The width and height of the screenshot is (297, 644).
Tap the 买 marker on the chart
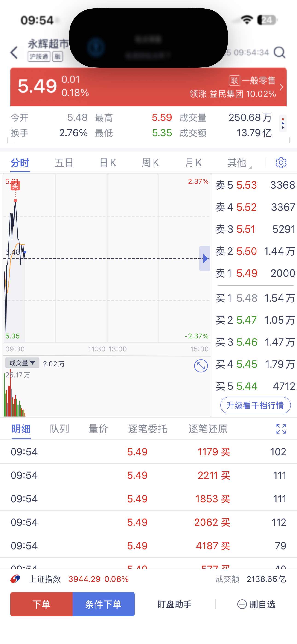point(15,185)
